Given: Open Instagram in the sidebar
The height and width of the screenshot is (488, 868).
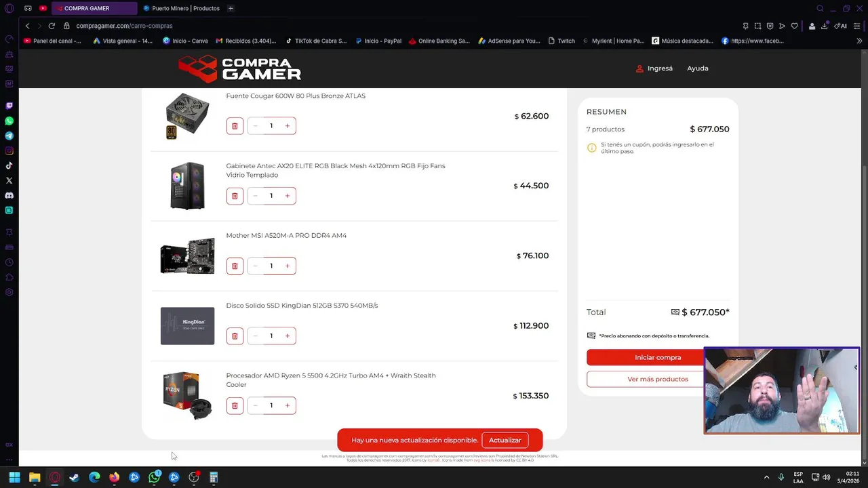Looking at the screenshot, I should point(9,150).
